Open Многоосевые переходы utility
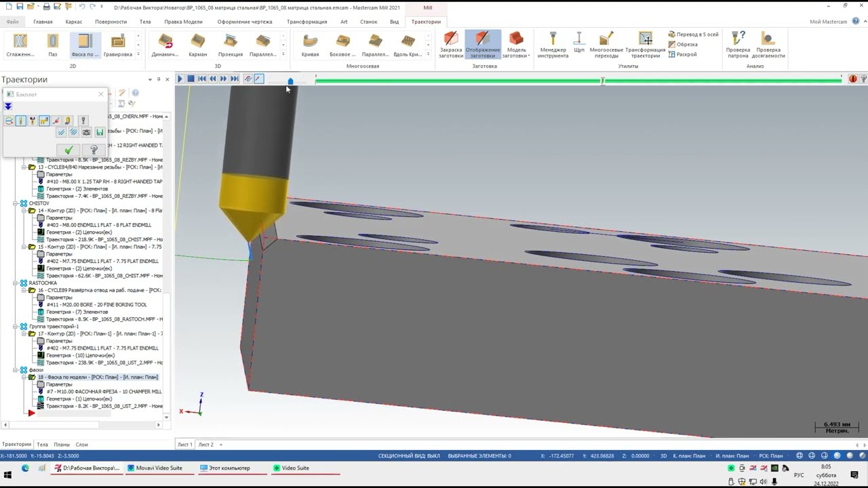The image size is (868, 488). point(606,45)
